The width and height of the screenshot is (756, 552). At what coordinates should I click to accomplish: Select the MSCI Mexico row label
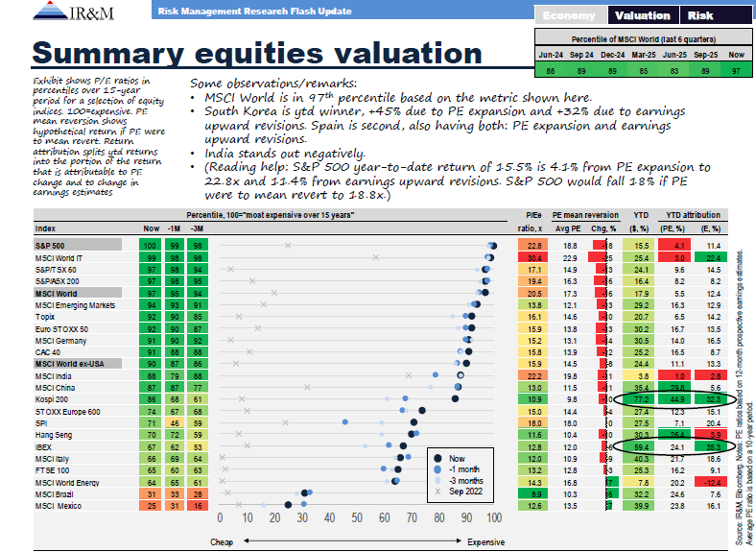click(59, 506)
